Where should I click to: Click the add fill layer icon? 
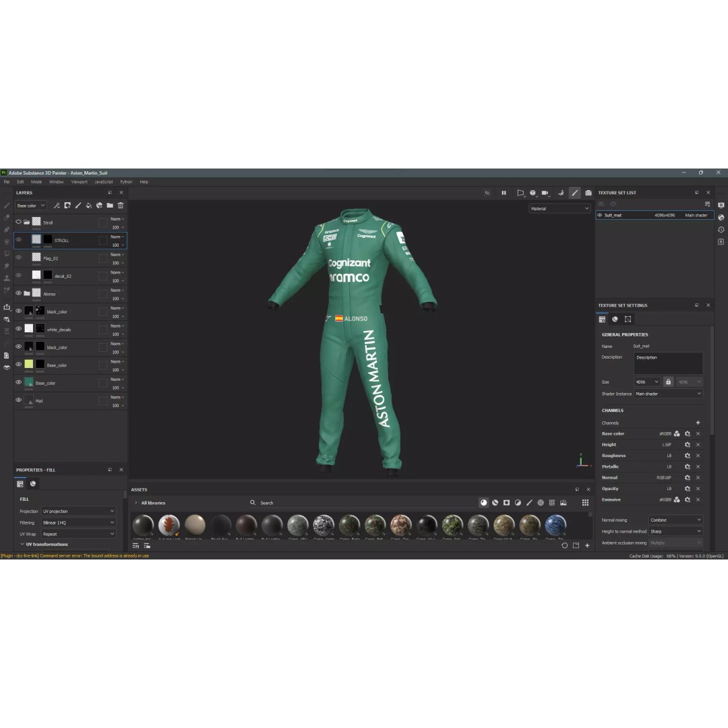click(x=89, y=205)
